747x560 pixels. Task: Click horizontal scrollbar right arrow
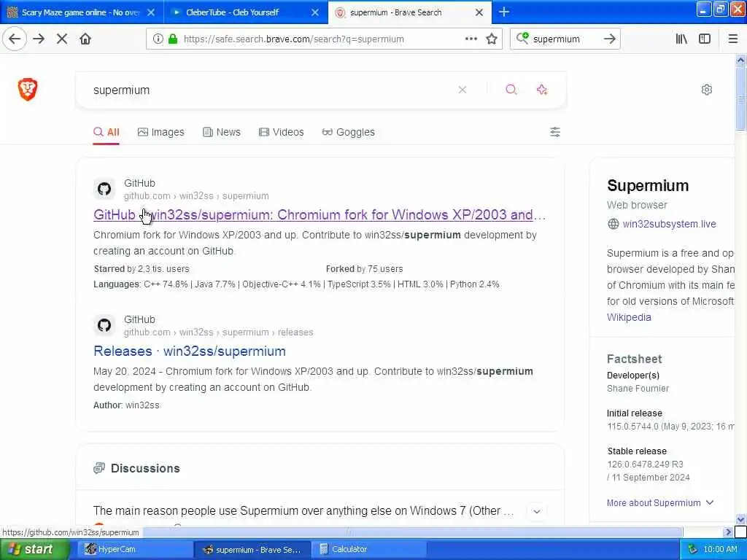(x=727, y=532)
